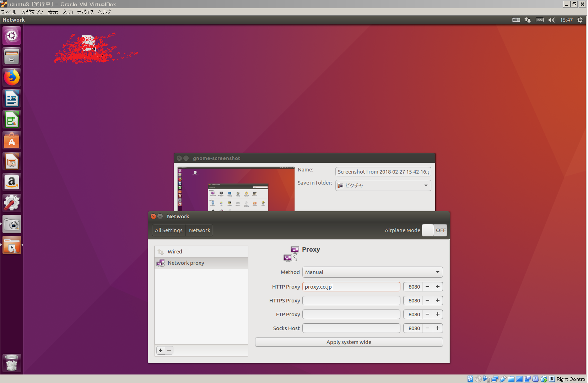Open the Save in folder dropdown

coord(383,186)
